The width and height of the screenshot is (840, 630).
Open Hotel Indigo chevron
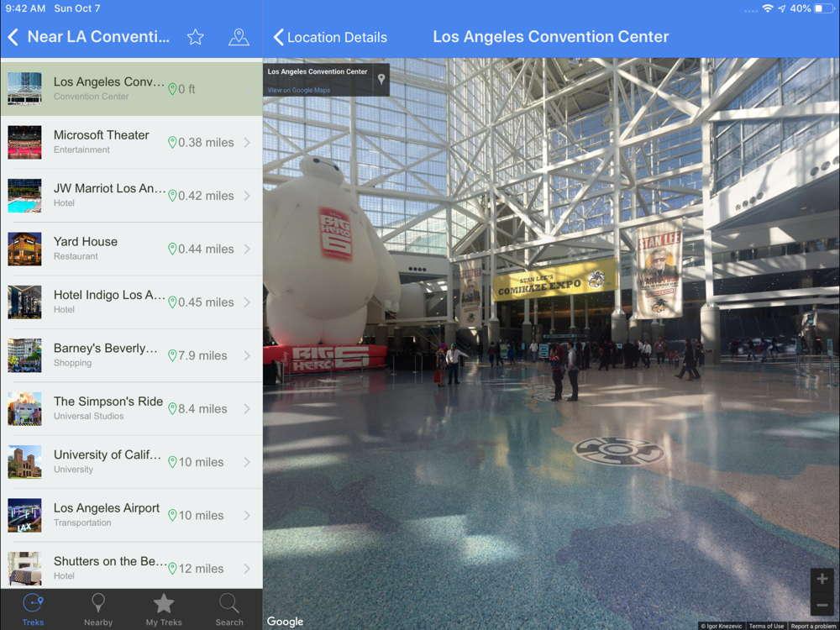coord(247,302)
